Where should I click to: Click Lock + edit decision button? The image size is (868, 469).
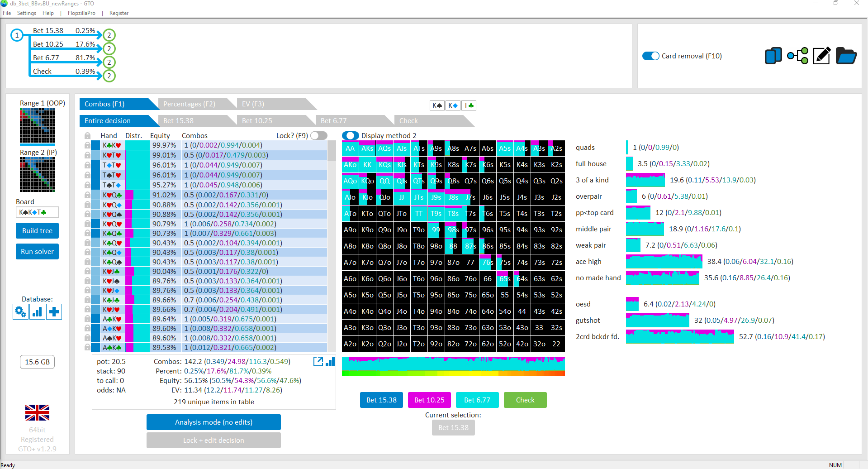click(x=213, y=440)
